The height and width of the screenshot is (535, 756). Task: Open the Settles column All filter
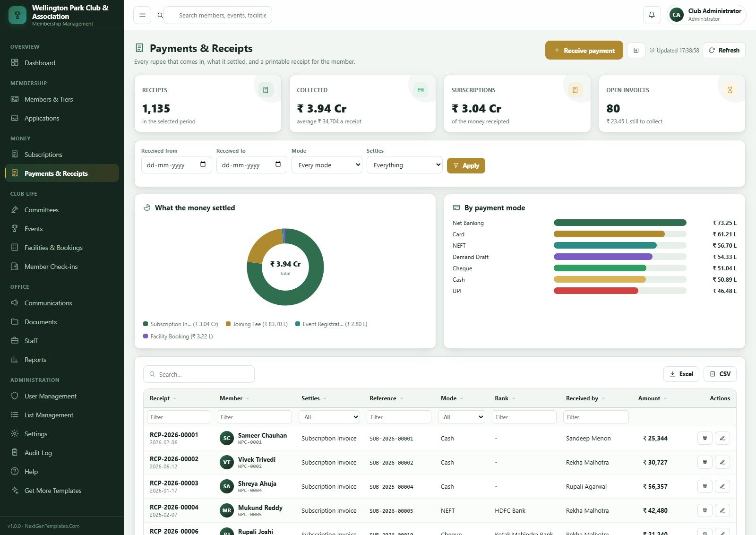(x=329, y=417)
